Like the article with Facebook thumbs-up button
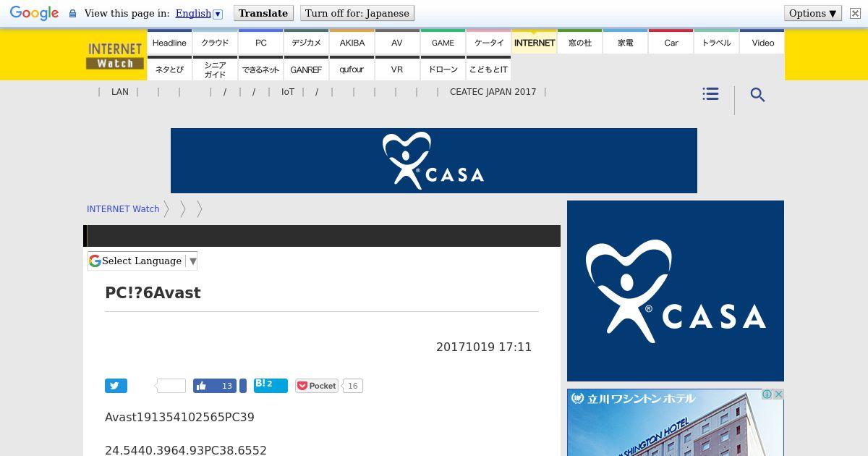The height and width of the screenshot is (456, 868). click(215, 386)
